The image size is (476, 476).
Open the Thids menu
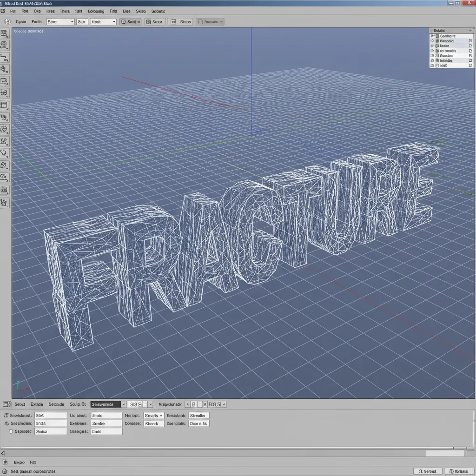point(65,11)
